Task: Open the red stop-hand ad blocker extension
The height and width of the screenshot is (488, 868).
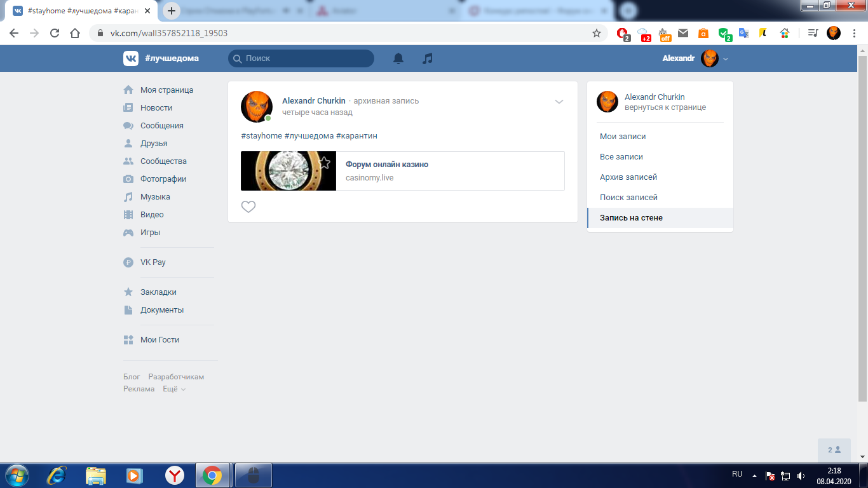Action: (x=624, y=34)
